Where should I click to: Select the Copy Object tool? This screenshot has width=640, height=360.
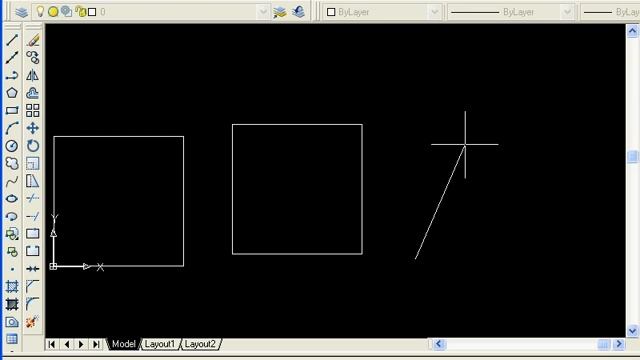[33, 58]
